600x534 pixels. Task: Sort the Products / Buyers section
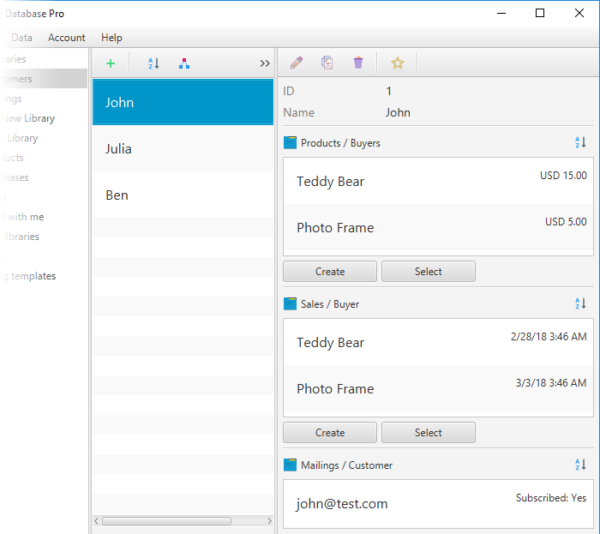click(x=580, y=143)
